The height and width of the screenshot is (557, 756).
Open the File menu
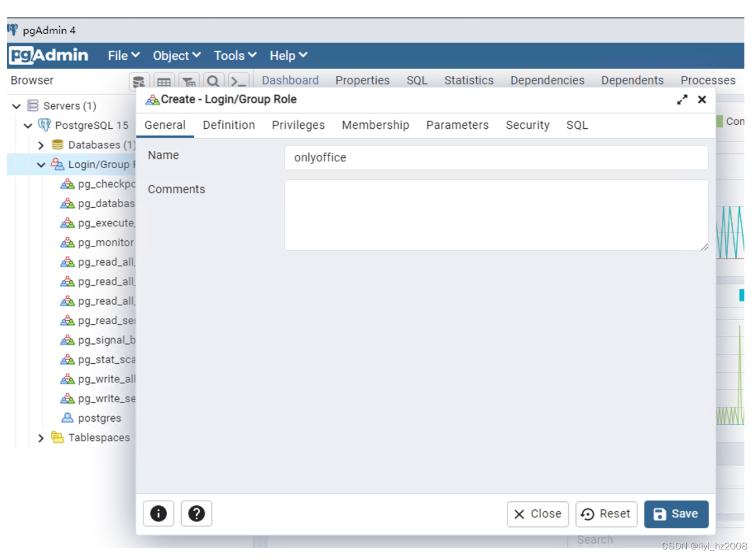[124, 56]
